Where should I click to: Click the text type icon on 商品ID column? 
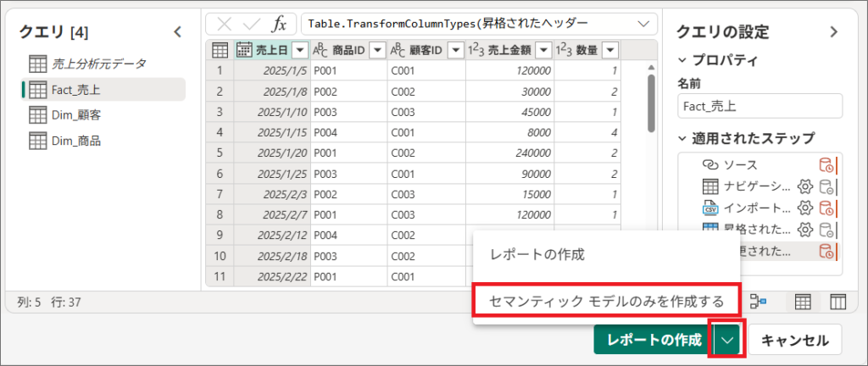coord(320,50)
